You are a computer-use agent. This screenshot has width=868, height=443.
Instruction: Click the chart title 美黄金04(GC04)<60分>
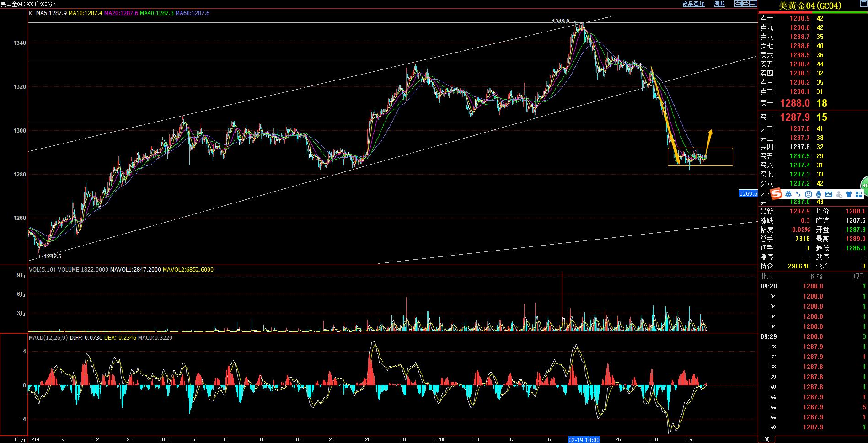tap(28, 4)
